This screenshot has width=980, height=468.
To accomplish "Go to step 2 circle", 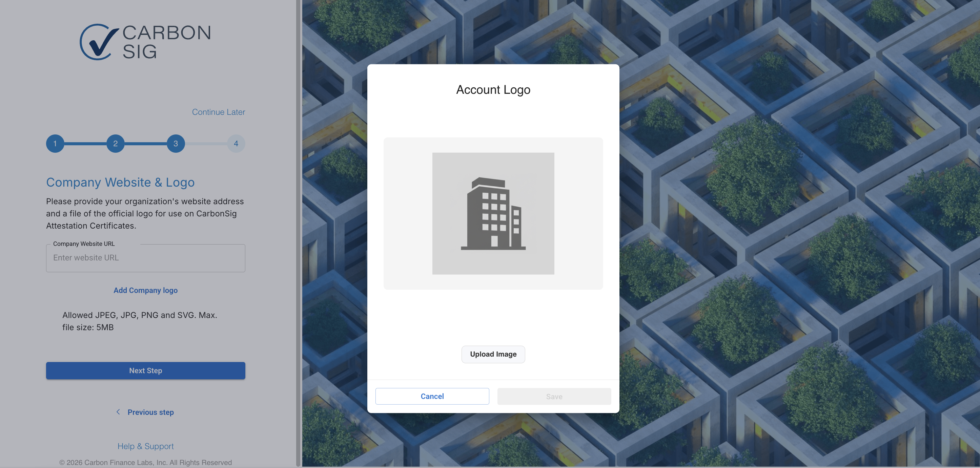I will pyautogui.click(x=115, y=144).
